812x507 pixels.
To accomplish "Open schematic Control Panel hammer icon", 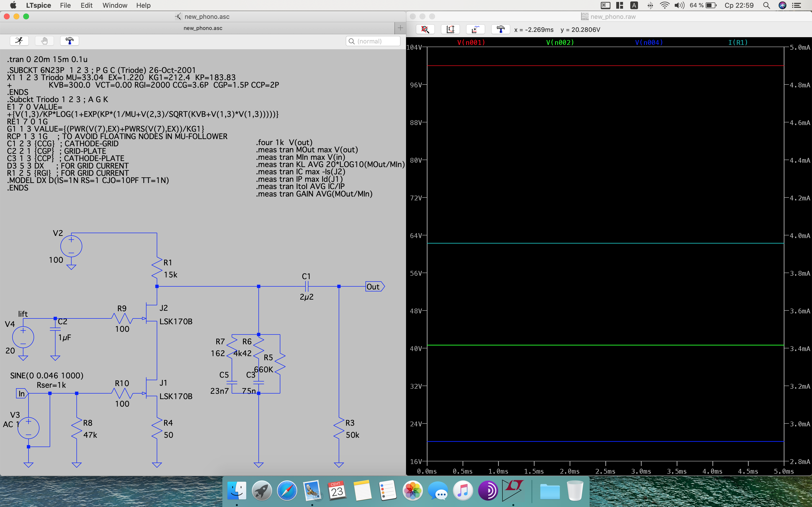I will tap(69, 41).
